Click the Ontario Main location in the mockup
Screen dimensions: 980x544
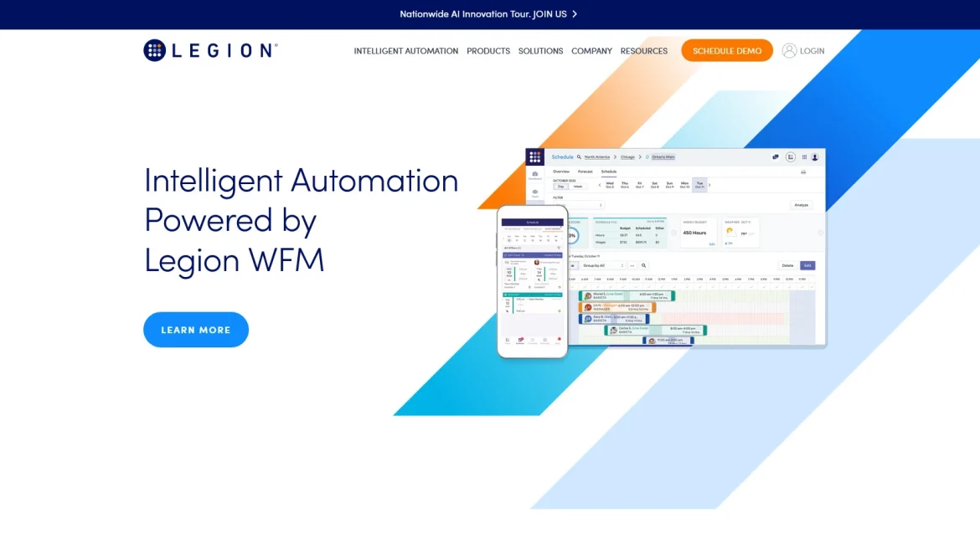pyautogui.click(x=663, y=157)
